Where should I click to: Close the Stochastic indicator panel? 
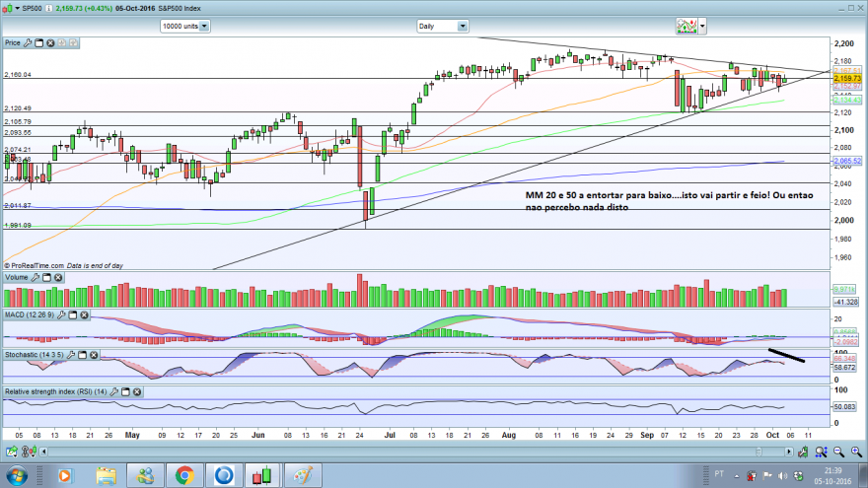[94, 355]
